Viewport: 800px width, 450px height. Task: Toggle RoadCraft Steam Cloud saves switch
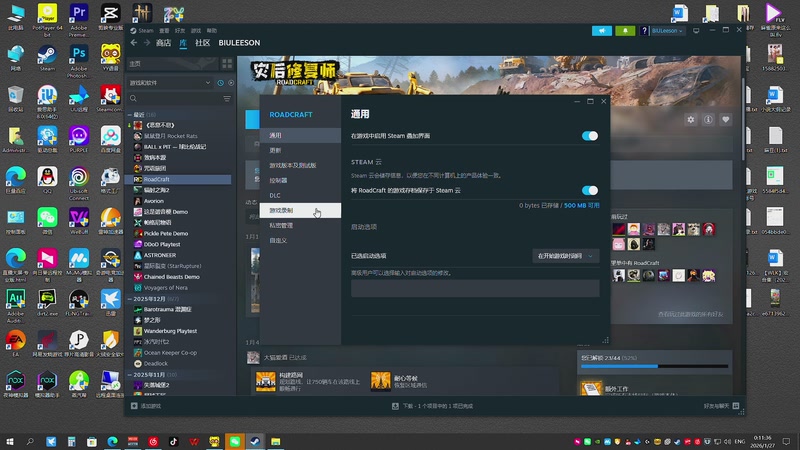(x=590, y=190)
